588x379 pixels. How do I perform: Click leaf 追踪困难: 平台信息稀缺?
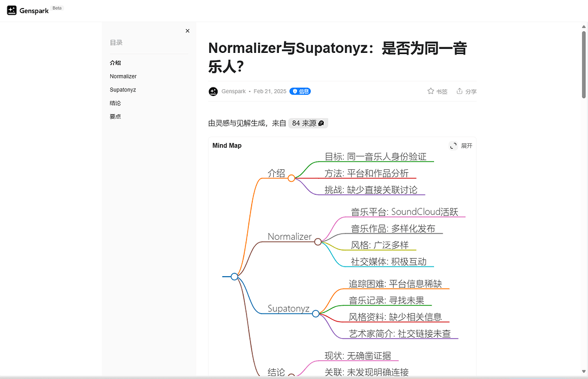[x=395, y=284]
